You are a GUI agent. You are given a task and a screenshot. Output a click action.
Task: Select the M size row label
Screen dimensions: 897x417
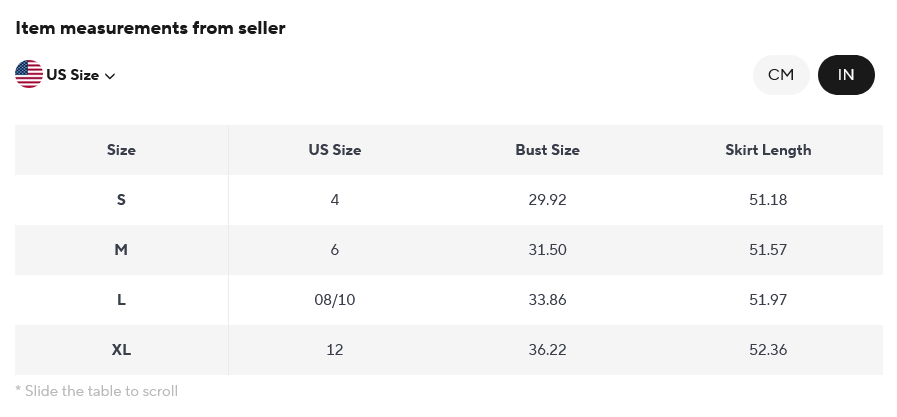pos(121,250)
